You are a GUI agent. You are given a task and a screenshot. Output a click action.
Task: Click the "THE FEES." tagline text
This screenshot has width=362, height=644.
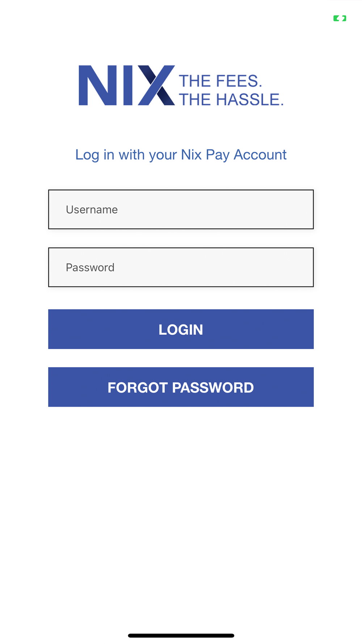pyautogui.click(x=220, y=81)
